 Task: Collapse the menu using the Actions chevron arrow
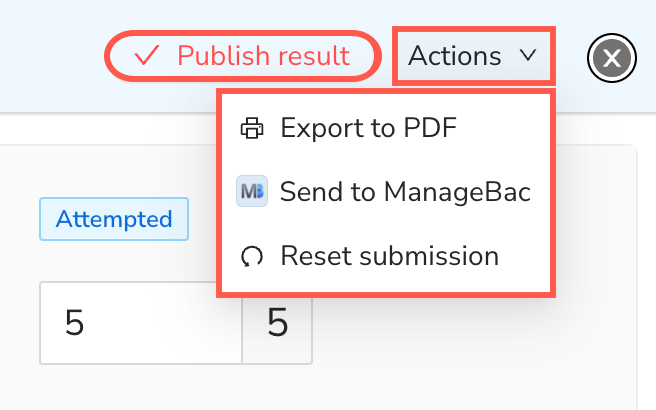528,55
